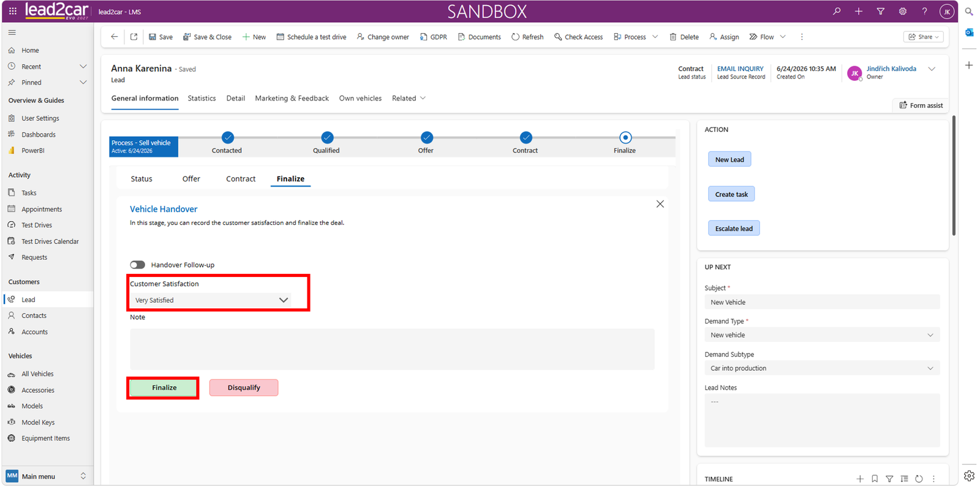Click the New Lead action button
This screenshot has width=980, height=486.
[729, 159]
